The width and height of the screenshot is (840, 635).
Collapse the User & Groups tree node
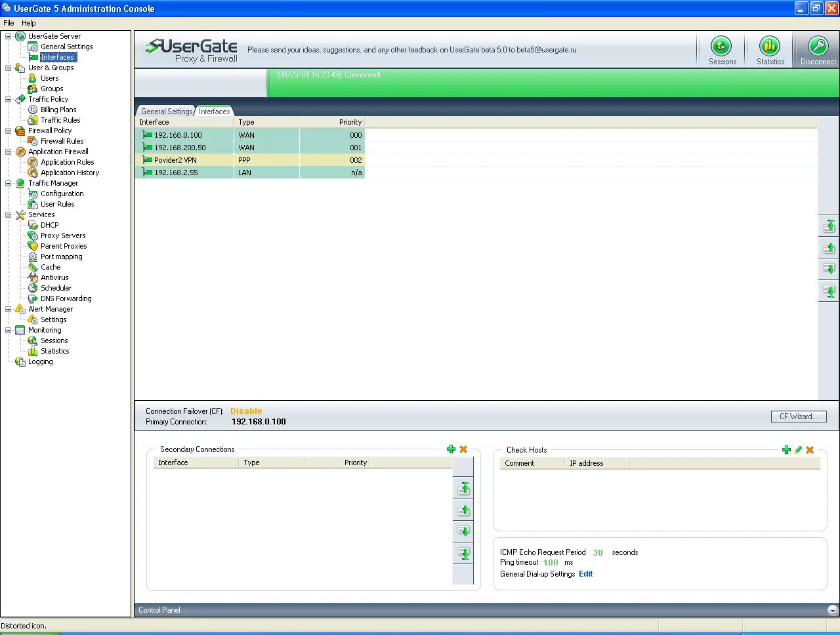pyautogui.click(x=9, y=68)
